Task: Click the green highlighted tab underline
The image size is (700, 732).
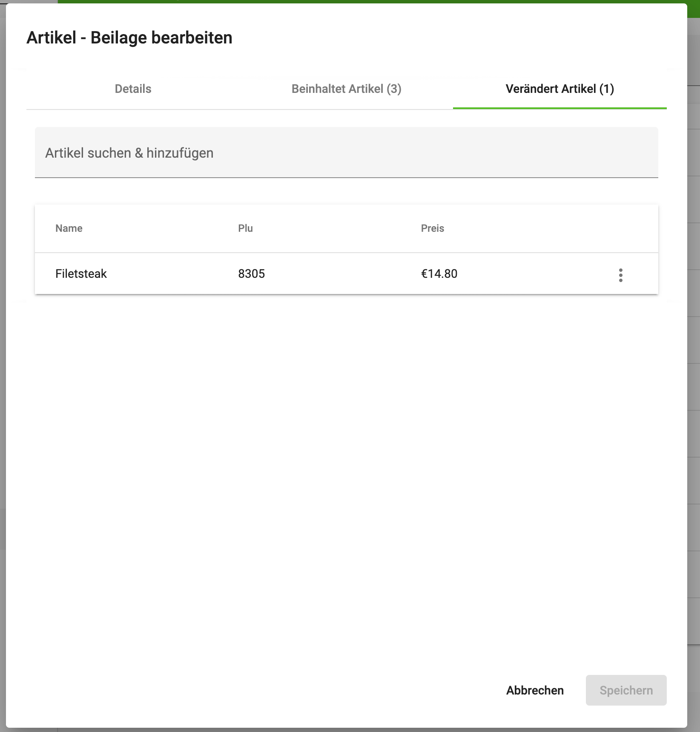Action: point(559,109)
